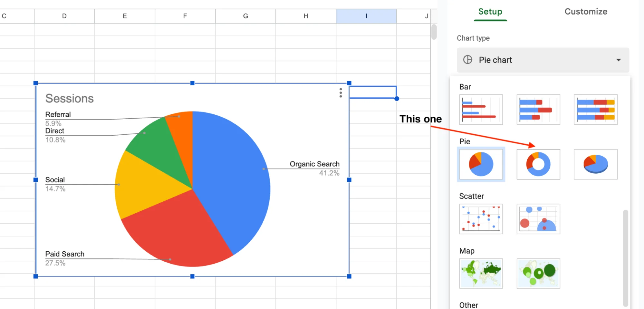
Task: Click the pie icon in Chart type box
Action: pyautogui.click(x=467, y=60)
